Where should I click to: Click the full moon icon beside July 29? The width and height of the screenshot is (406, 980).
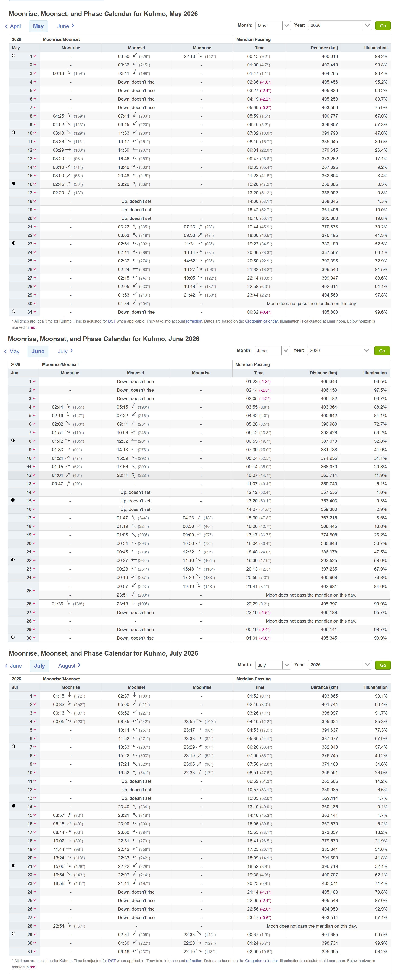pyautogui.click(x=14, y=934)
